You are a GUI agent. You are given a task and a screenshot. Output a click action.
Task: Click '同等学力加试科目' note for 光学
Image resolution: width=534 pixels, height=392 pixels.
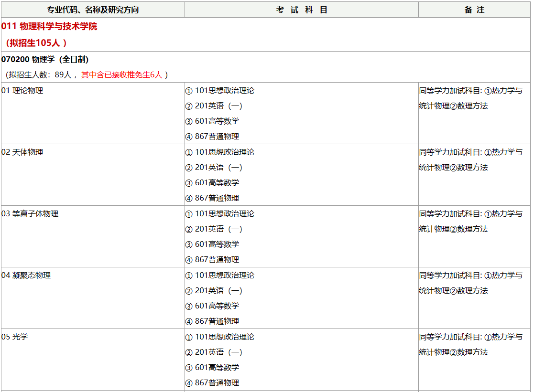click(x=449, y=337)
